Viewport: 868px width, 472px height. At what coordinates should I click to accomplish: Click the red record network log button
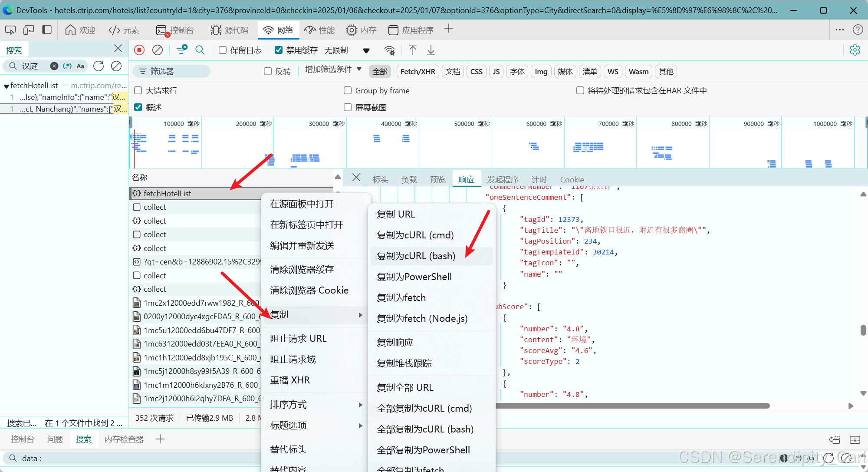[139, 50]
